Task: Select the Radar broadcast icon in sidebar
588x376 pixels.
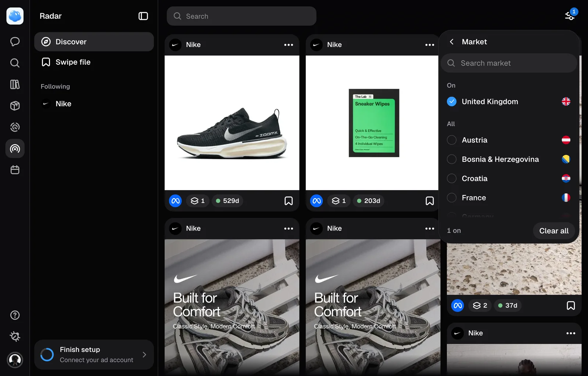Action: coord(15,148)
